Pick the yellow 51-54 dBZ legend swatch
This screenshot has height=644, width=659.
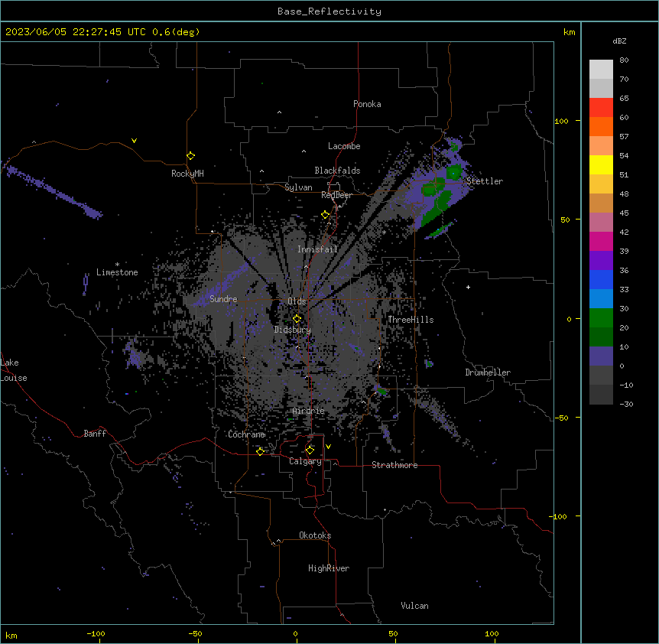tap(601, 164)
